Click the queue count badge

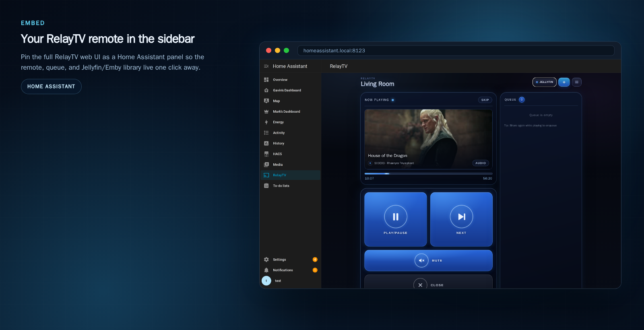(x=522, y=100)
